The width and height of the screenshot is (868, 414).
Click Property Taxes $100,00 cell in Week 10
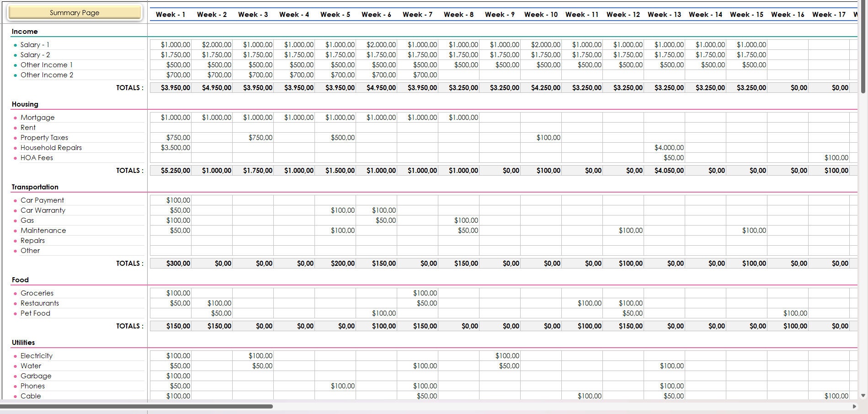[x=541, y=138]
